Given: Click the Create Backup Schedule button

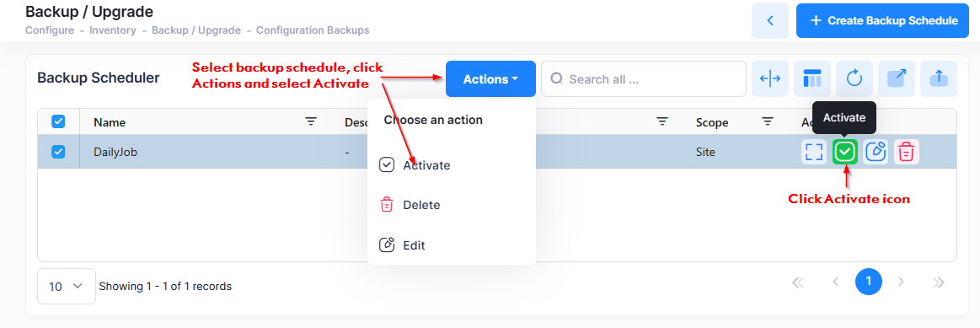Looking at the screenshot, I should coord(882,20).
